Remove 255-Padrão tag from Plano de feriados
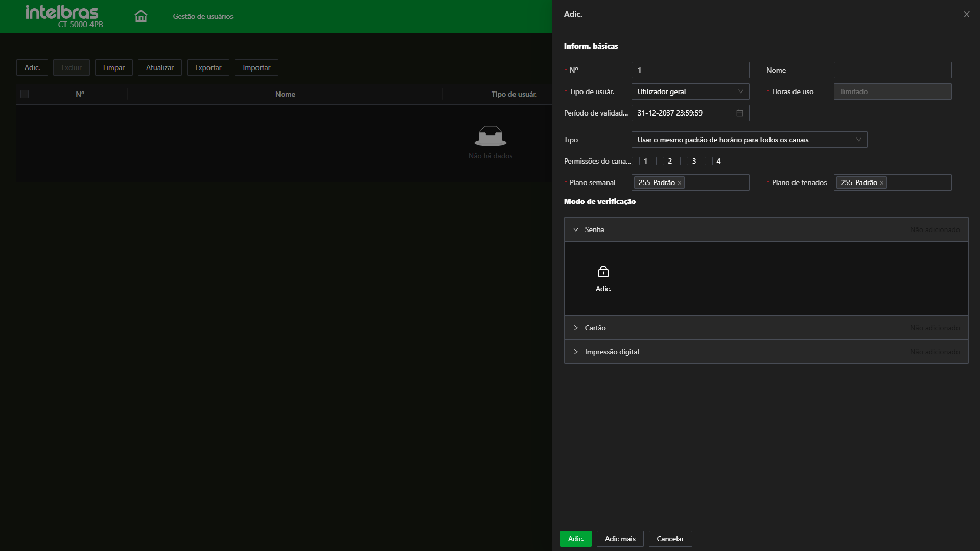Image resolution: width=980 pixels, height=551 pixels. coord(882,183)
